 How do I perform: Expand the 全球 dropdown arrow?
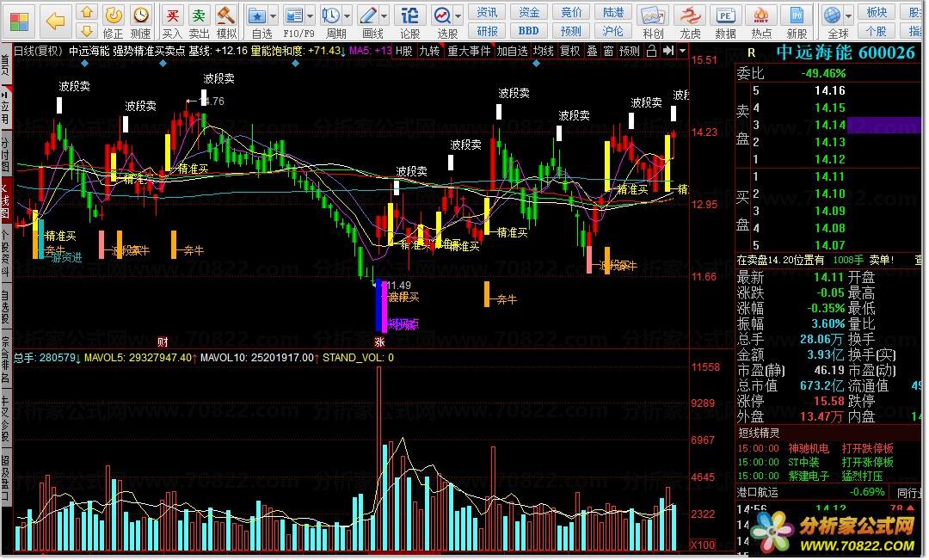pos(848,16)
